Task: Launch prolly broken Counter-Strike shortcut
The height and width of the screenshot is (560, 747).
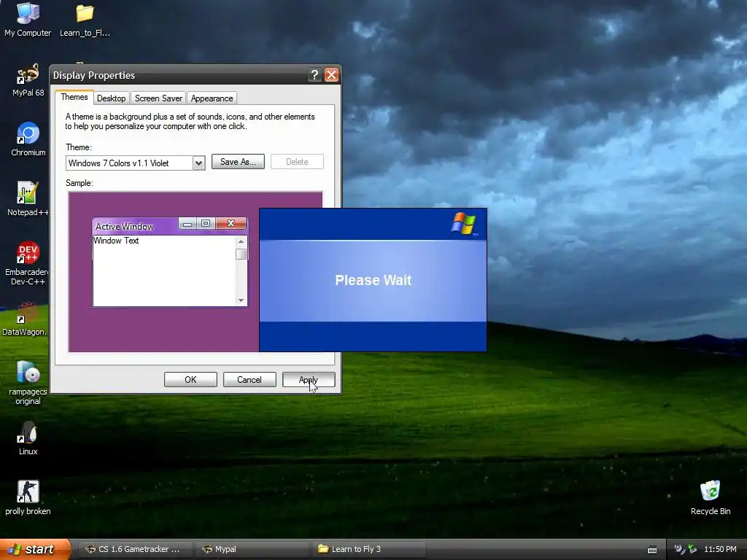Action: coord(28,497)
